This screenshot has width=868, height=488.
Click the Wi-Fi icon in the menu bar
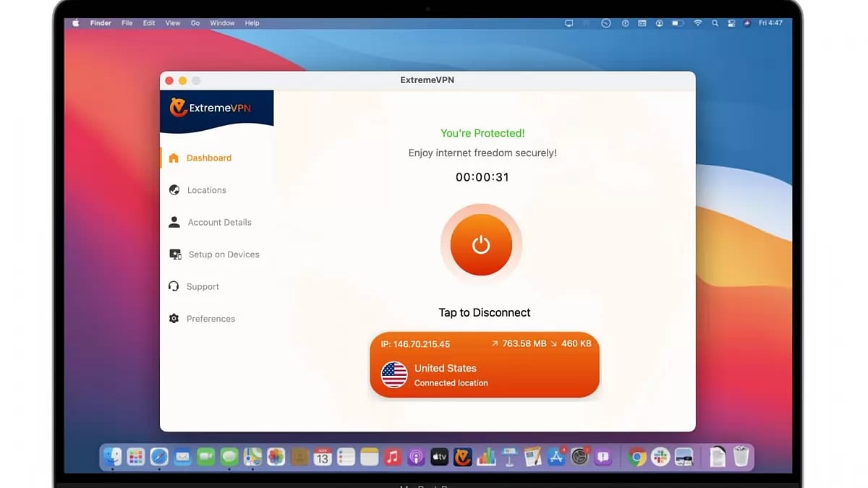[698, 22]
